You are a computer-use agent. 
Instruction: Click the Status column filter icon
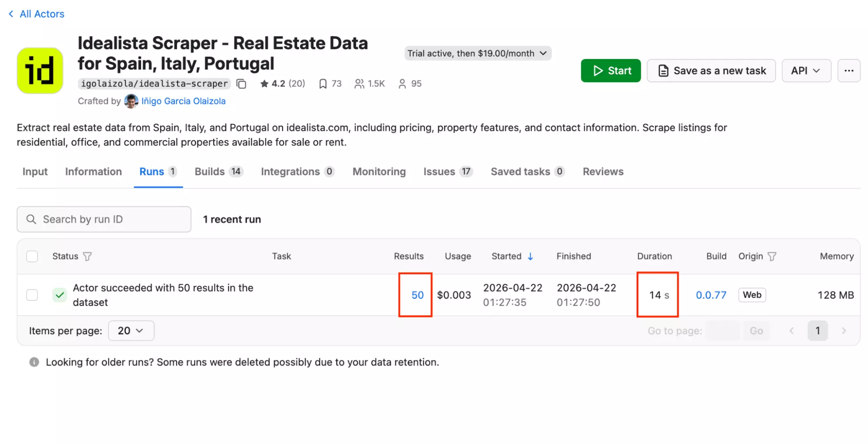(87, 256)
